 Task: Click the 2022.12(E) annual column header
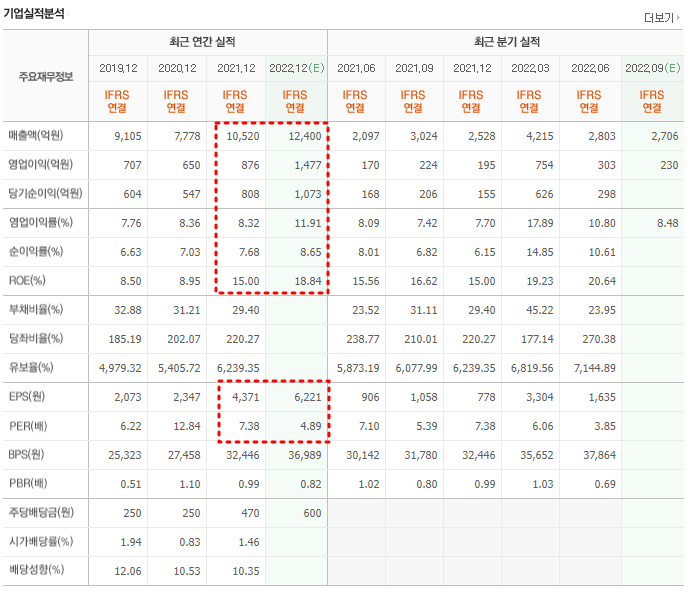click(296, 68)
